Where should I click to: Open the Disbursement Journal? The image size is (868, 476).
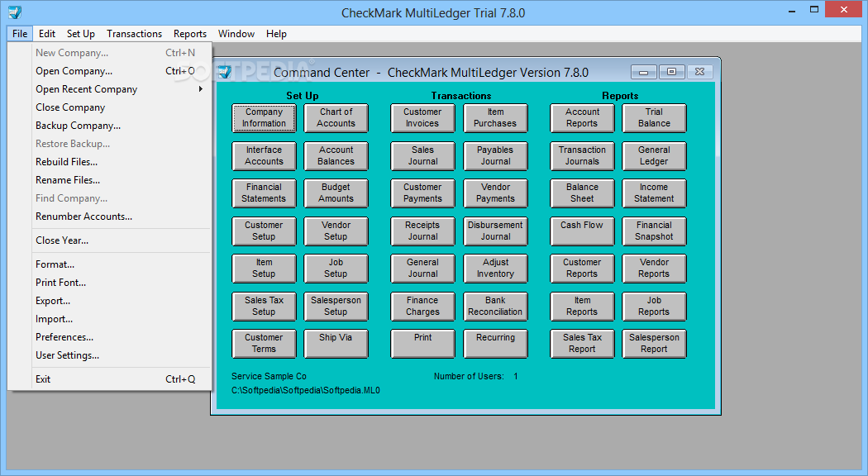click(x=495, y=231)
